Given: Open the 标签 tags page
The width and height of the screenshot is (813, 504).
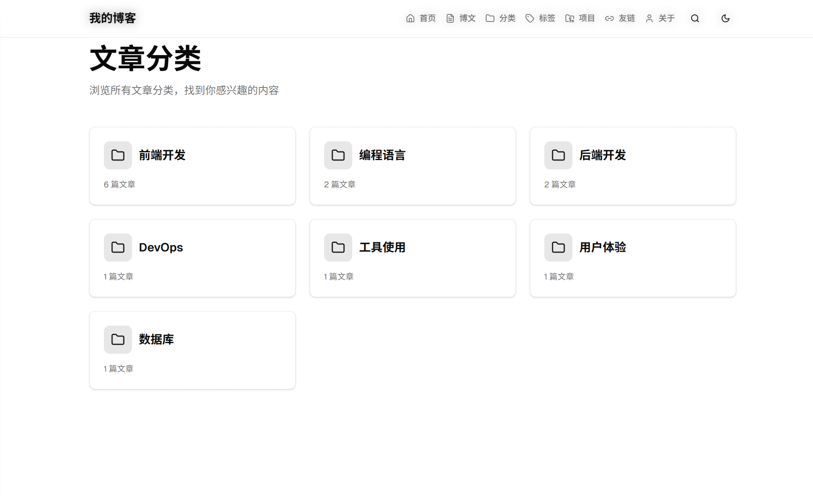Looking at the screenshot, I should 540,18.
